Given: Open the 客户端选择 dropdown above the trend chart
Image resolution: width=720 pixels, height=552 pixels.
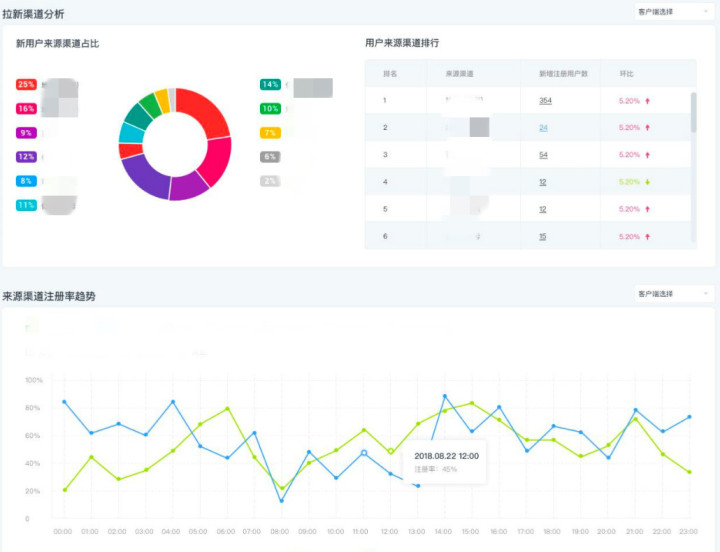Looking at the screenshot, I should pyautogui.click(x=674, y=293).
